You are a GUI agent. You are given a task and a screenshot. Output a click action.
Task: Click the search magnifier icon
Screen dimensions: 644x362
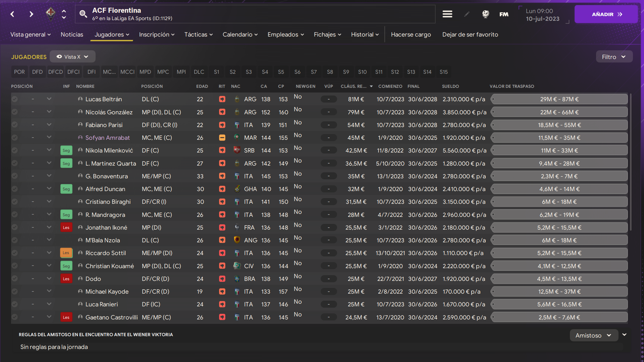coord(83,14)
